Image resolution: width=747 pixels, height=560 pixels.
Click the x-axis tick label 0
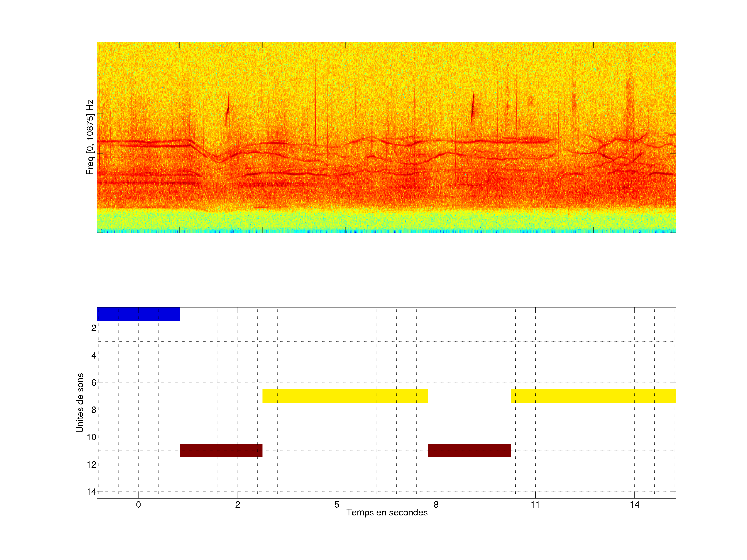click(x=139, y=505)
